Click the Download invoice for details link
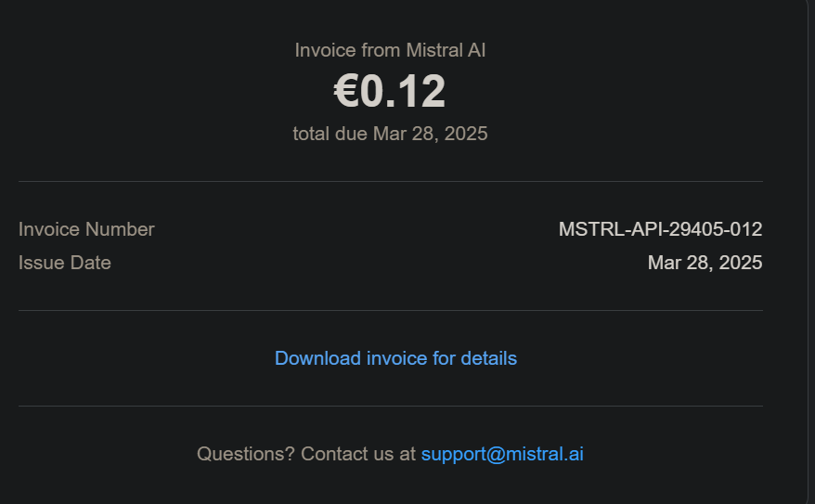This screenshot has height=504, width=815. pyautogui.click(x=395, y=358)
